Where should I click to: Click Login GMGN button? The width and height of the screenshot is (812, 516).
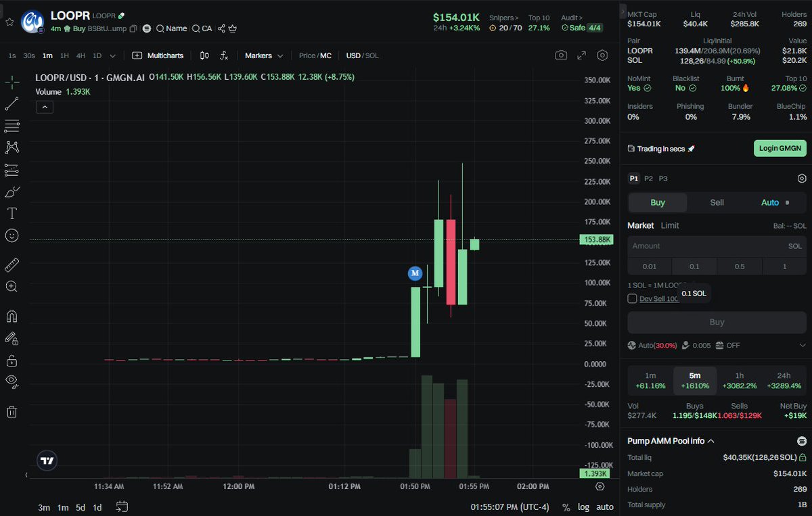[x=780, y=148]
